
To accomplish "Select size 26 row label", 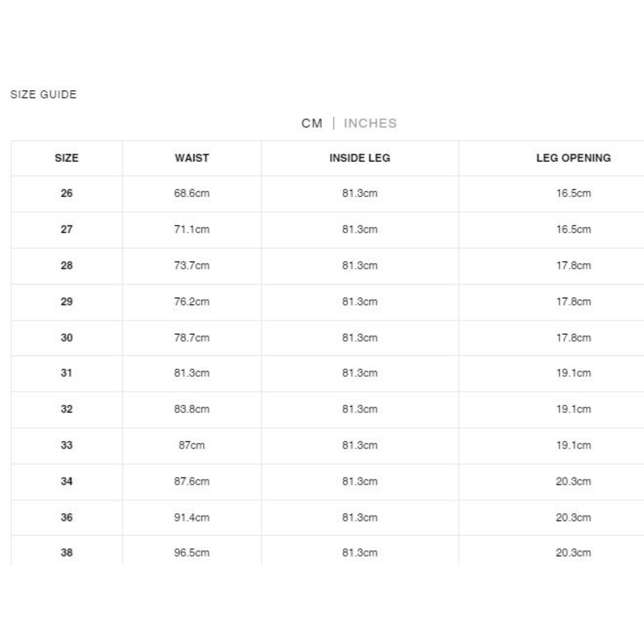I will tap(66, 193).
